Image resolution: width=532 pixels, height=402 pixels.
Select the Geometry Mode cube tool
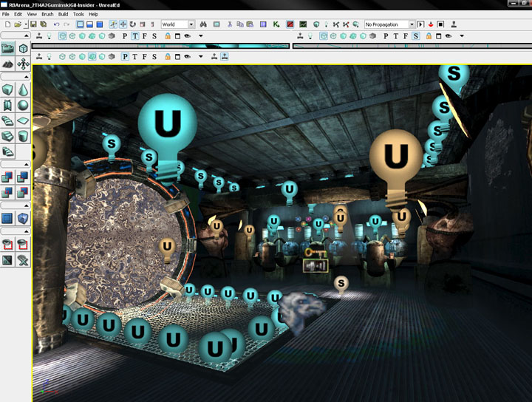coord(23,48)
